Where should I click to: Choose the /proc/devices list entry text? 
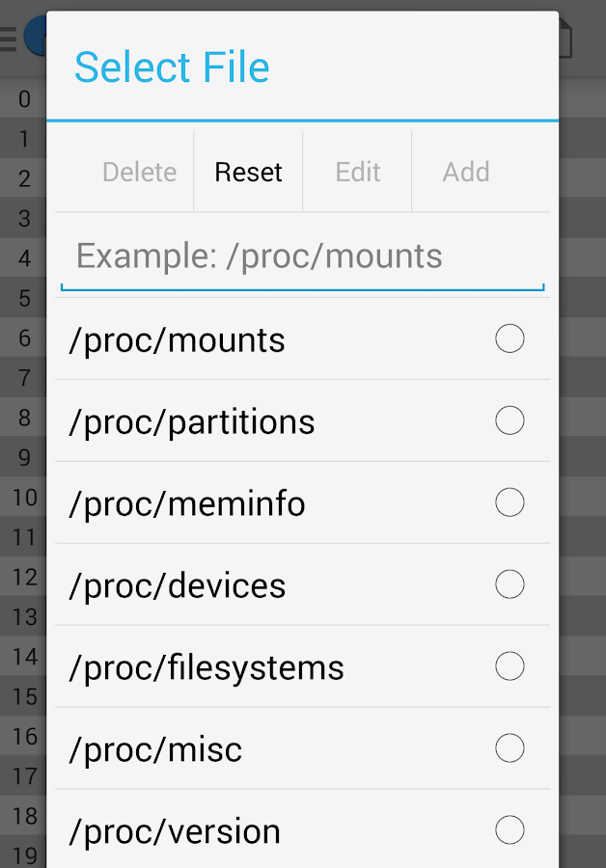pyautogui.click(x=178, y=586)
